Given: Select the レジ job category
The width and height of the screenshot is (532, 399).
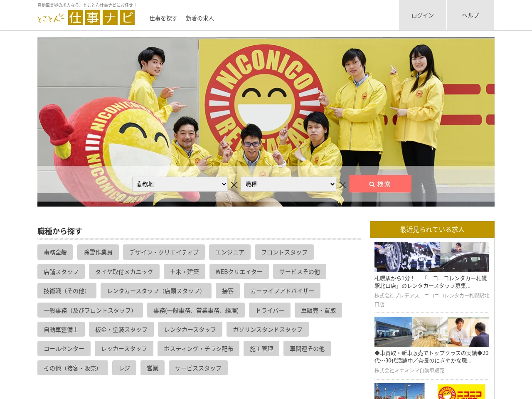Looking at the screenshot, I should click(x=124, y=368).
